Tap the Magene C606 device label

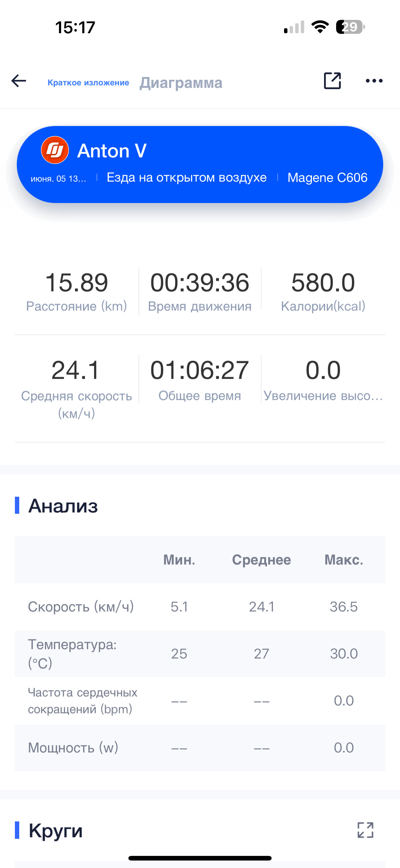pos(327,178)
